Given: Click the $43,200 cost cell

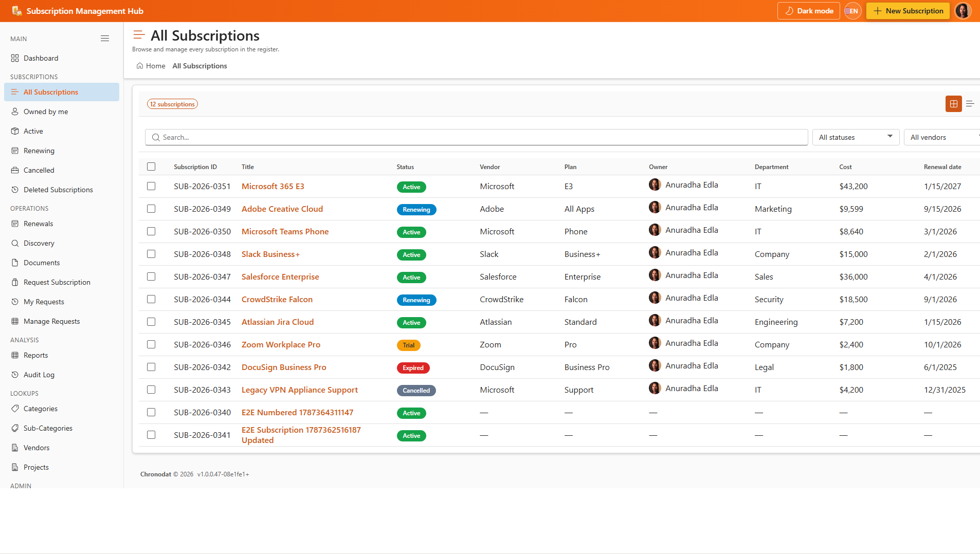Looking at the screenshot, I should (x=853, y=186).
